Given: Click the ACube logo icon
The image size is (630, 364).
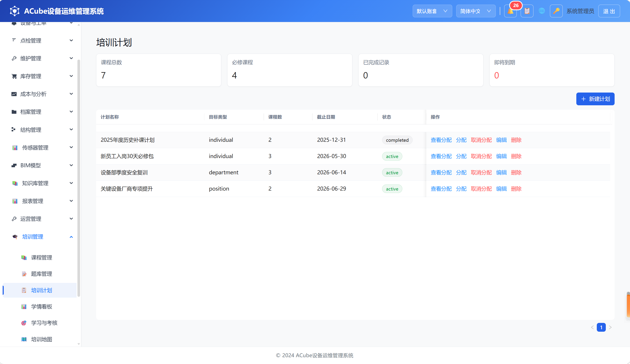Looking at the screenshot, I should point(15,11).
